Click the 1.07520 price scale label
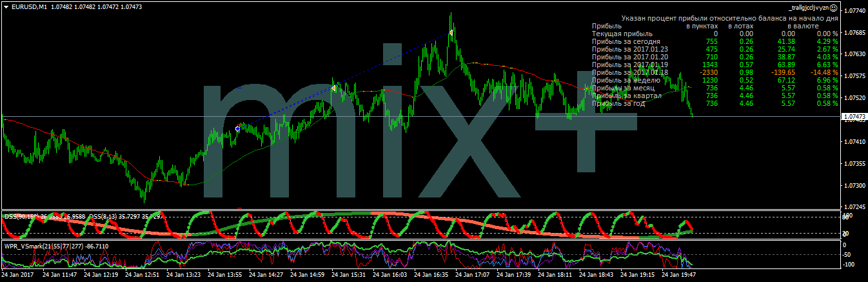This screenshot has width=868, height=282. [854, 99]
